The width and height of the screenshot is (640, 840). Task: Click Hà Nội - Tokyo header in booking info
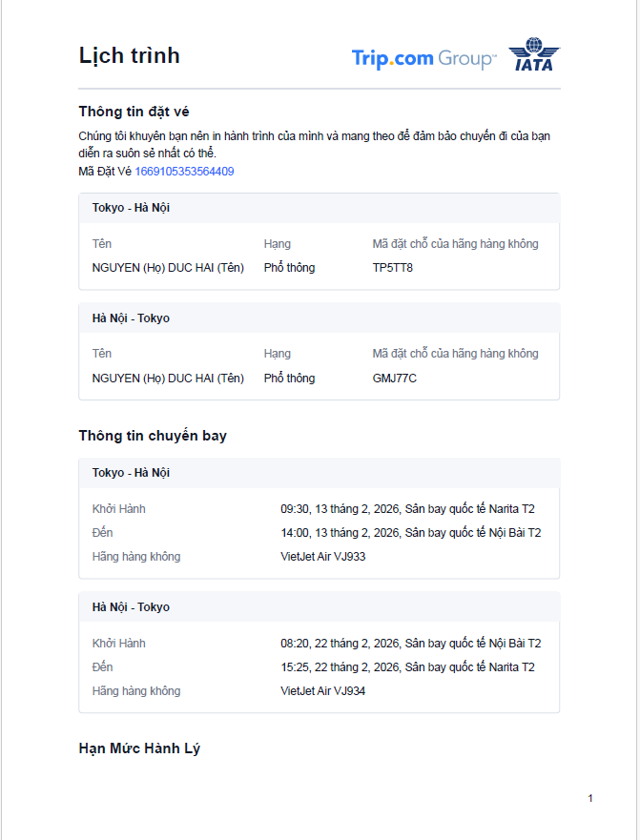131,318
